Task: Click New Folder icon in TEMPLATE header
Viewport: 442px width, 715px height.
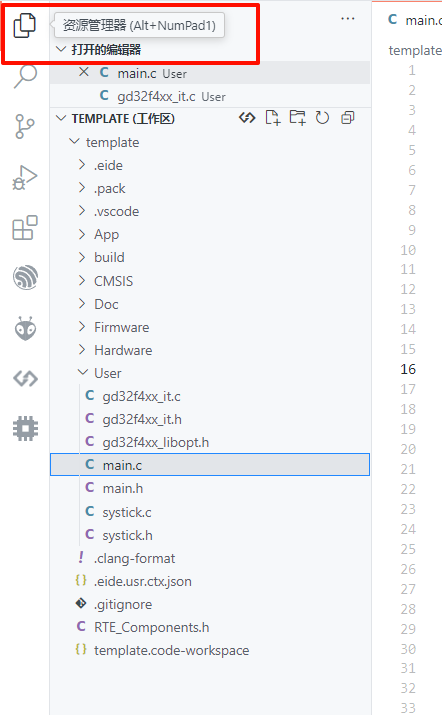Action: 297,118
